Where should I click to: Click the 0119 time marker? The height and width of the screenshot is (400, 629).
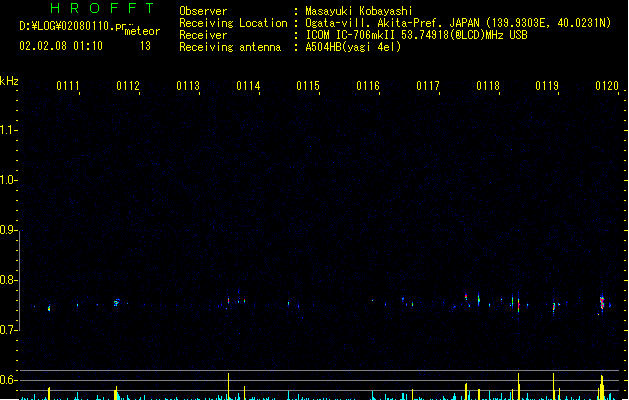(547, 86)
